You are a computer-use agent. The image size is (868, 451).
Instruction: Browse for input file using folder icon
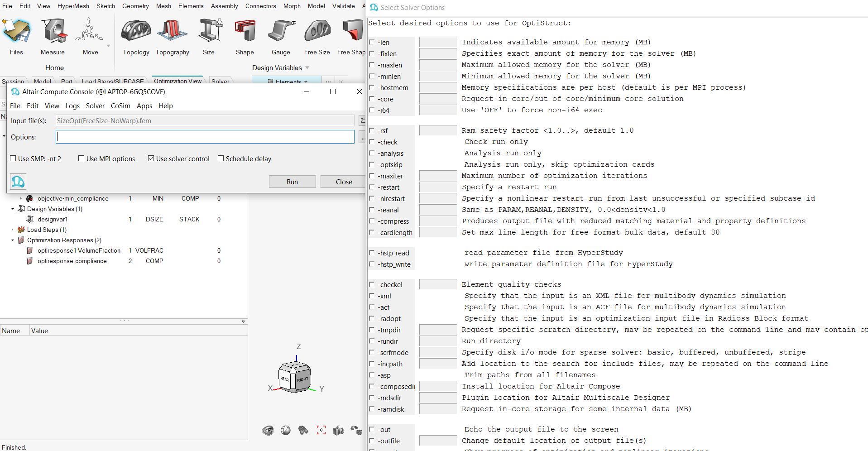coord(362,120)
